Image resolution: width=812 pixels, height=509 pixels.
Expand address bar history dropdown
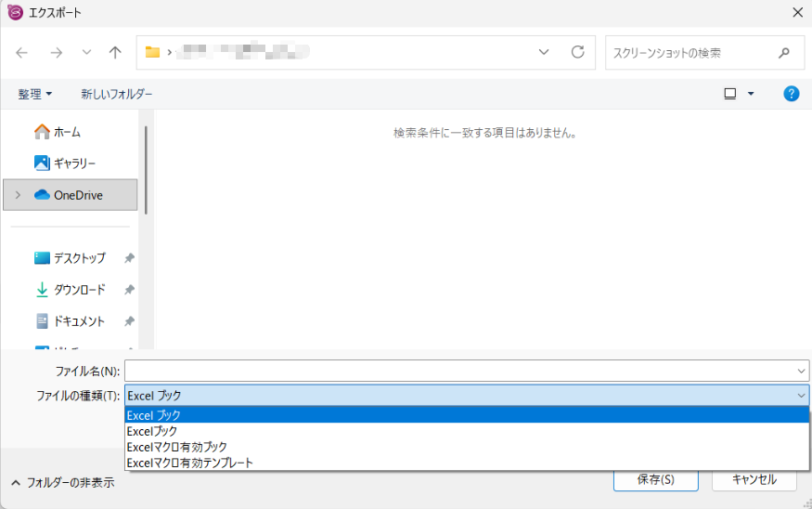pos(544,52)
